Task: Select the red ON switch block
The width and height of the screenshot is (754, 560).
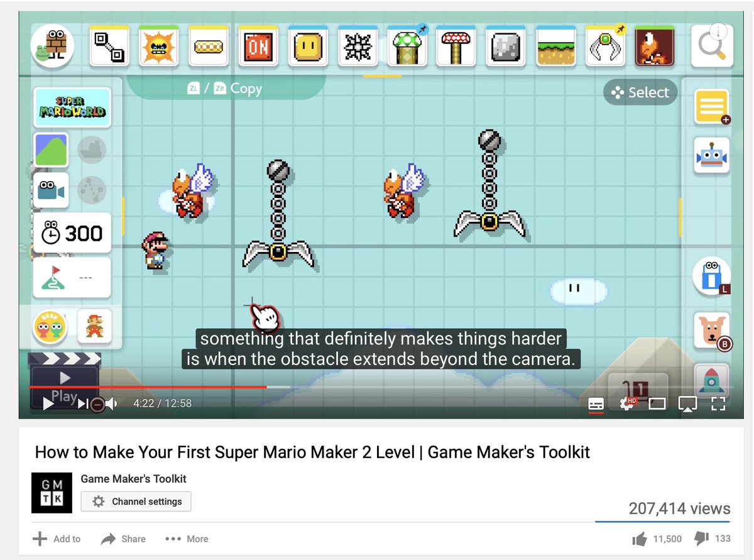Action: pyautogui.click(x=258, y=46)
